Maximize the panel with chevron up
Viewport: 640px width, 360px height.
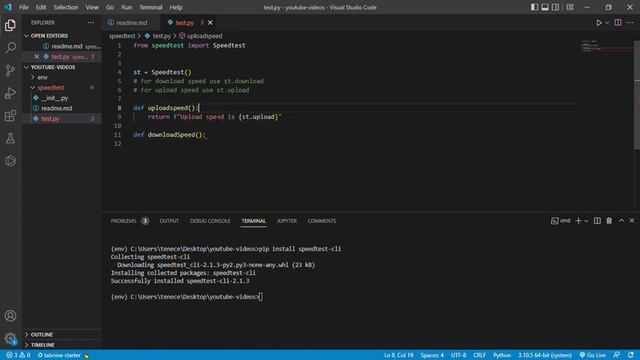pos(621,221)
